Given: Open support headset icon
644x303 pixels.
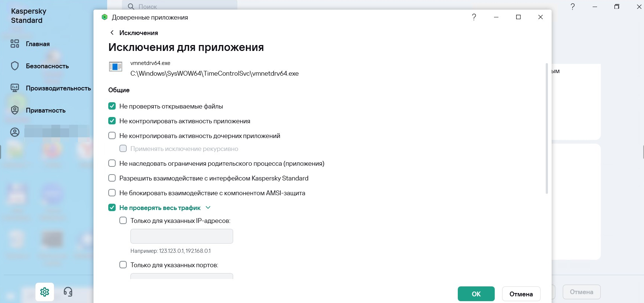Looking at the screenshot, I should 68,292.
